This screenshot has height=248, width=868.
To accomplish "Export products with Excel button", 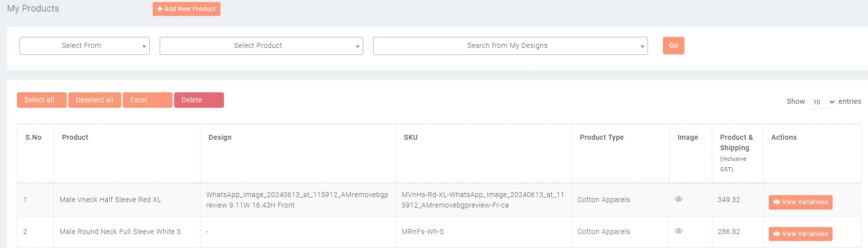I will pos(147,100).
